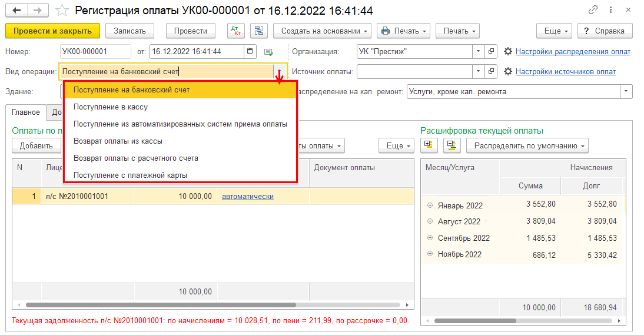This screenshot has width=644, height=335.
Task: Copy document link with chain icon
Action: [x=593, y=11]
